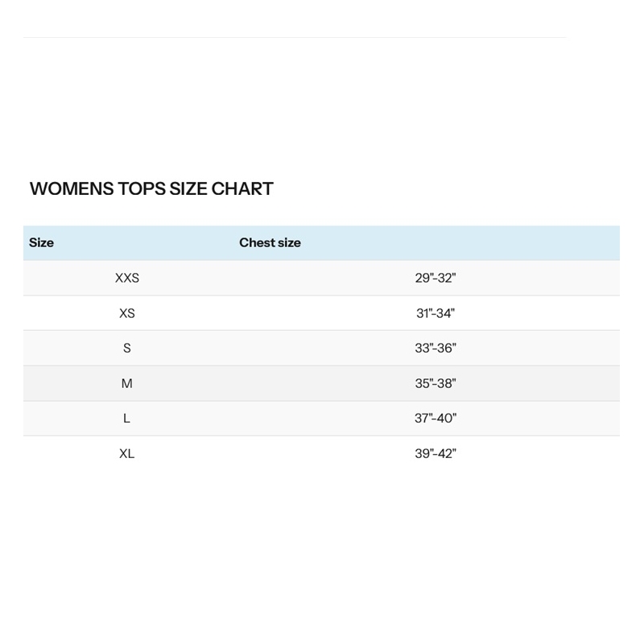Pick the 39"-42" chest measurement
Viewport: 644px width, 644px height.
pyautogui.click(x=436, y=454)
